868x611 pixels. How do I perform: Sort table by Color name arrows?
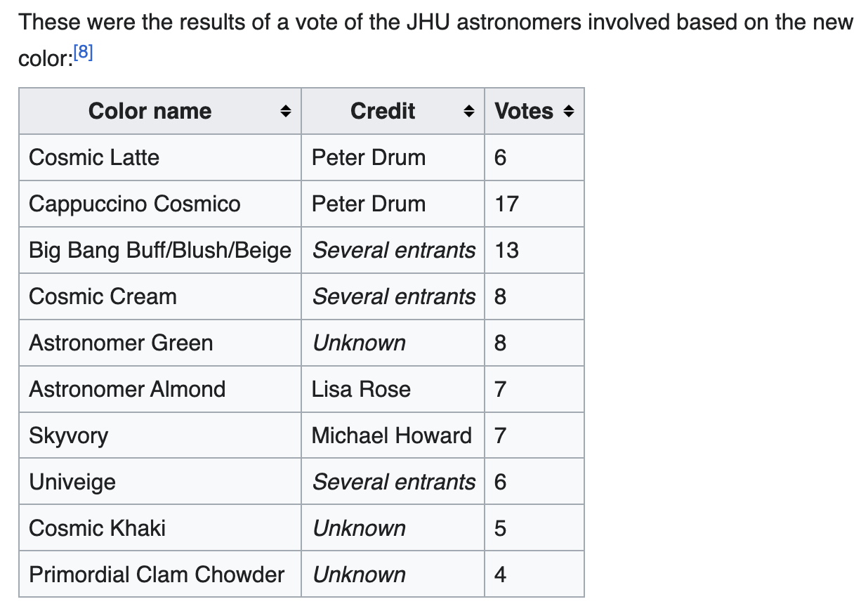284,111
